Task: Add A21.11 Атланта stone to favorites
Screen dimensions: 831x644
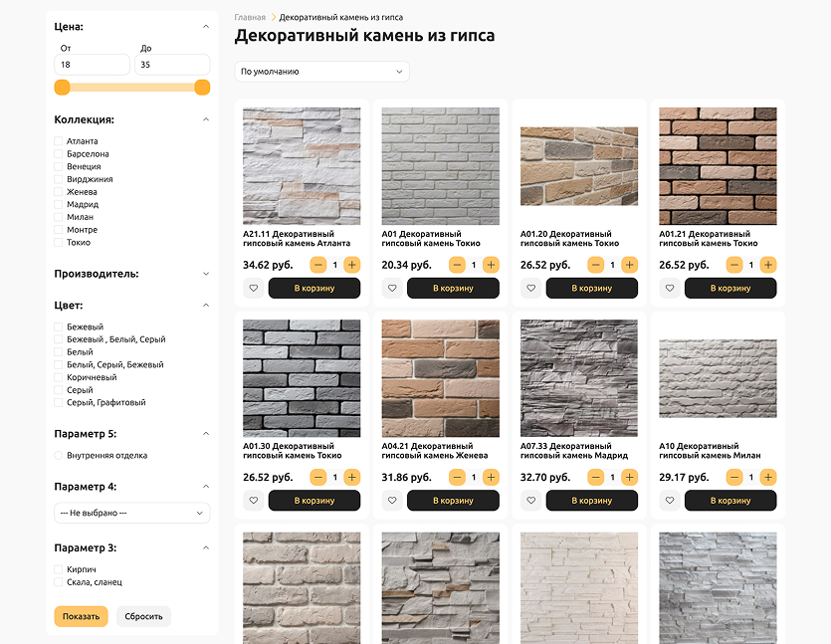Action: [x=253, y=289]
